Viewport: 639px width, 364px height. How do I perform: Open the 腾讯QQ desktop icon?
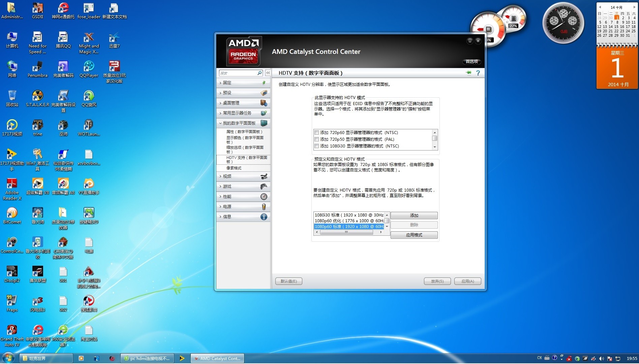pos(63,40)
